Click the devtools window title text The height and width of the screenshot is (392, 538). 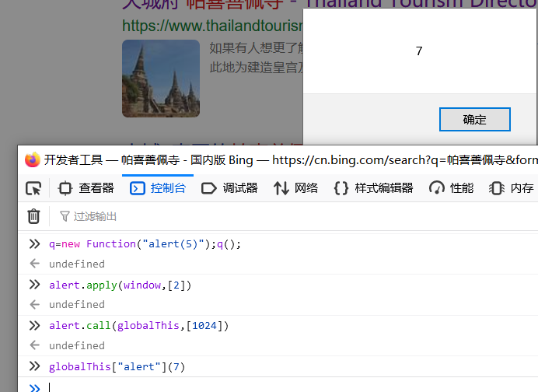click(x=291, y=160)
